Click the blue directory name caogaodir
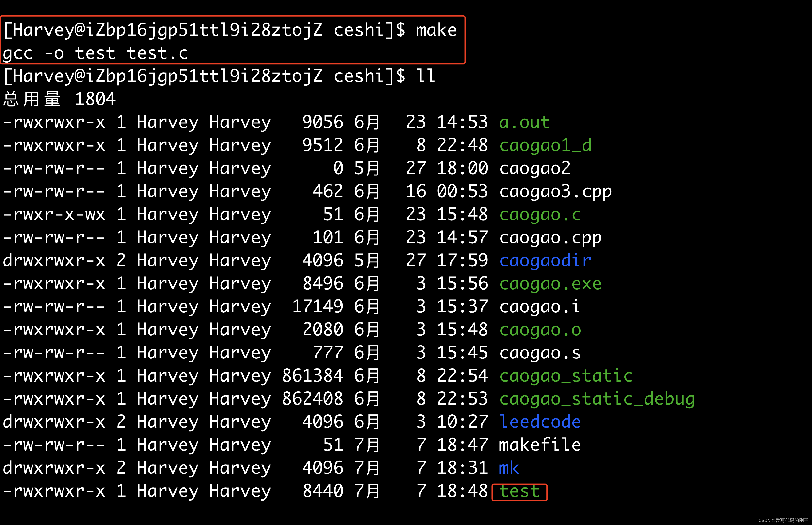The image size is (812, 525). [545, 260]
